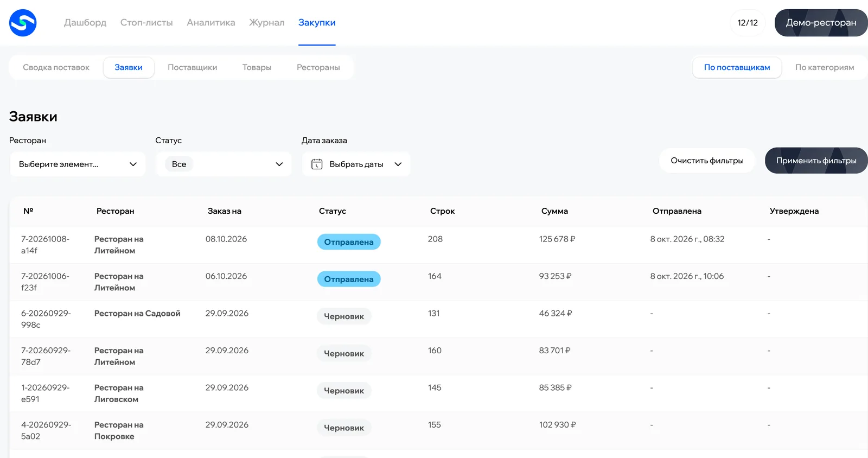Switch to the Поставщики tab

[x=193, y=67]
